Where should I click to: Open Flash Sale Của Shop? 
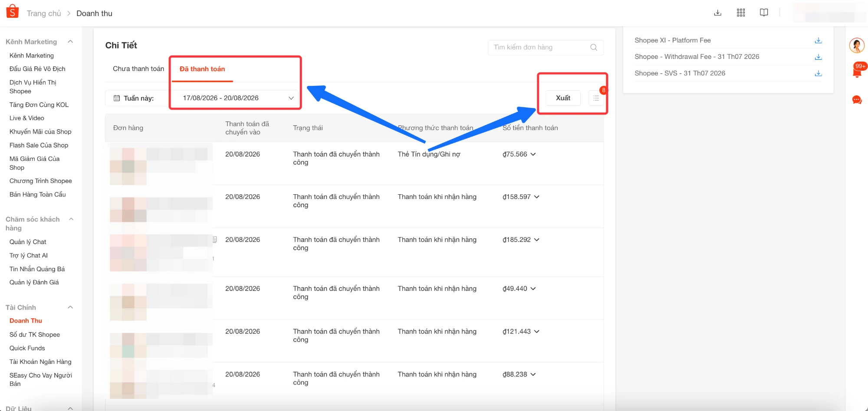click(x=39, y=145)
